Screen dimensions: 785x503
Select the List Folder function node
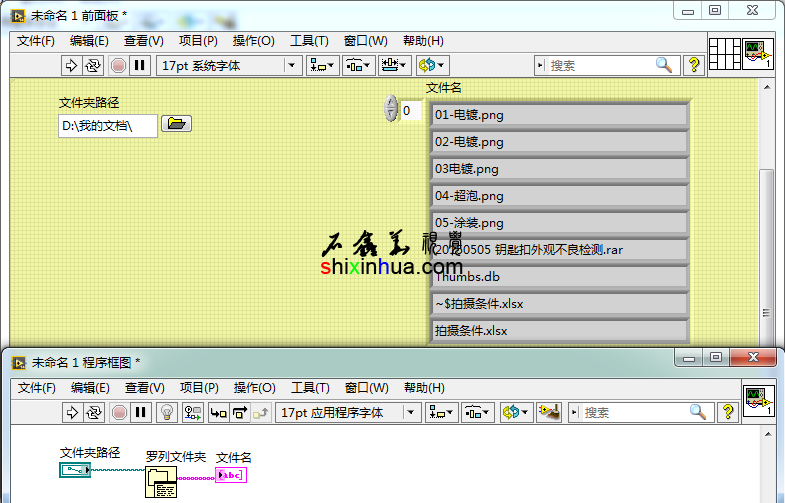point(161,483)
